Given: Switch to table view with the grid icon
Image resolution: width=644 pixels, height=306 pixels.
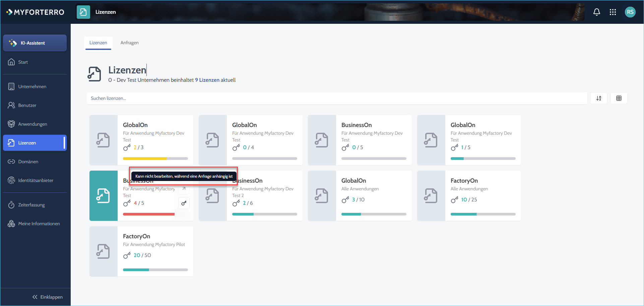Looking at the screenshot, I should pyautogui.click(x=619, y=98).
